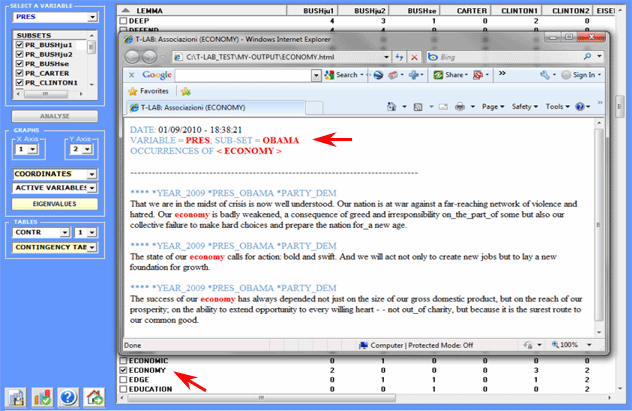Toggle the PR_CLINTON1 subset checkbox
The image size is (632, 411).
click(x=19, y=83)
